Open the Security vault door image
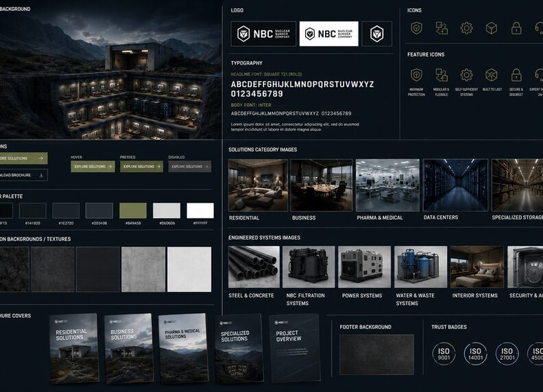543x392 pixels. 525,267
